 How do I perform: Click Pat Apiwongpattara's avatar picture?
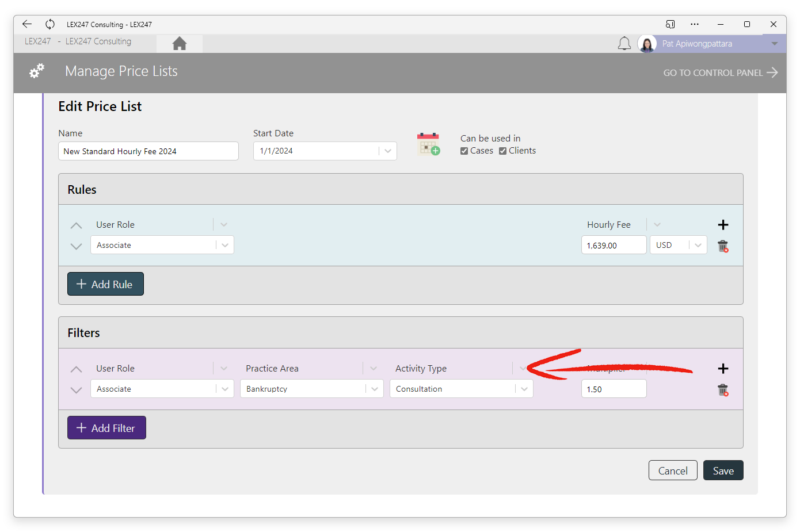coord(647,44)
